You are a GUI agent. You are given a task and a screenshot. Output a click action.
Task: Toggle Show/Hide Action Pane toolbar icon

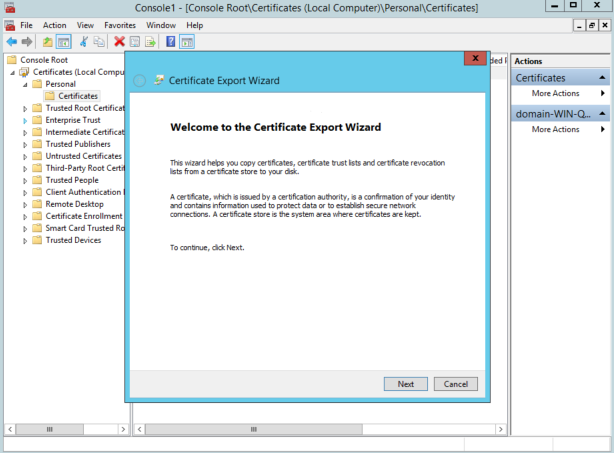pos(187,42)
